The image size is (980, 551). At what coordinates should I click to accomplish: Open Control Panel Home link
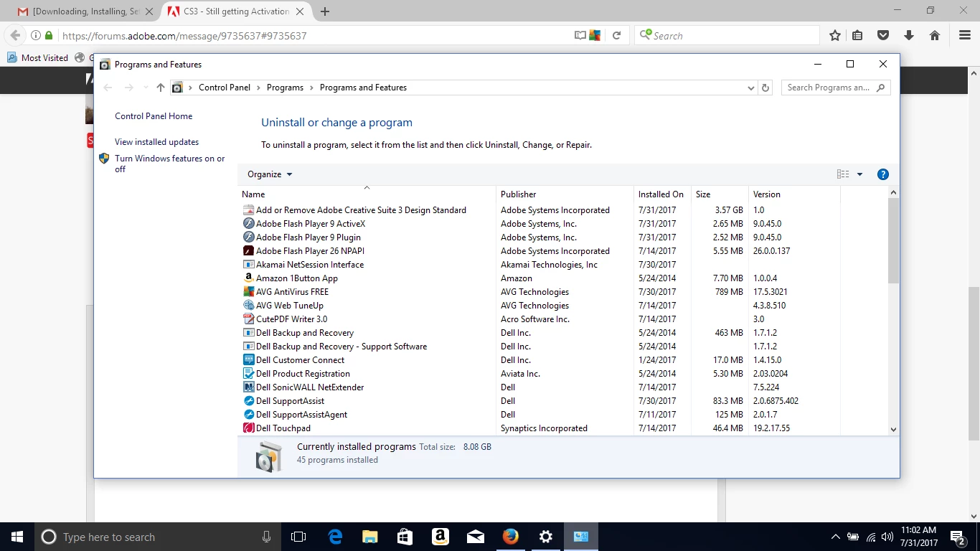pyautogui.click(x=154, y=116)
